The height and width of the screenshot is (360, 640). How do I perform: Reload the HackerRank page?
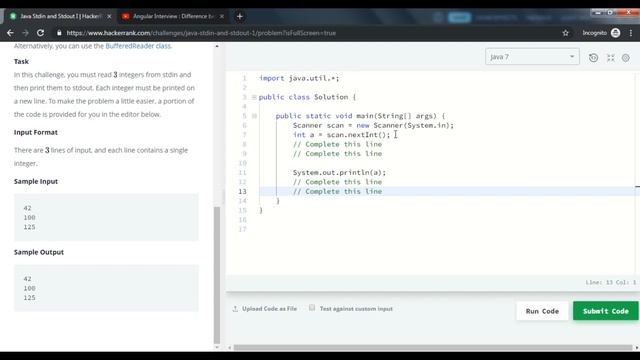(x=40, y=33)
